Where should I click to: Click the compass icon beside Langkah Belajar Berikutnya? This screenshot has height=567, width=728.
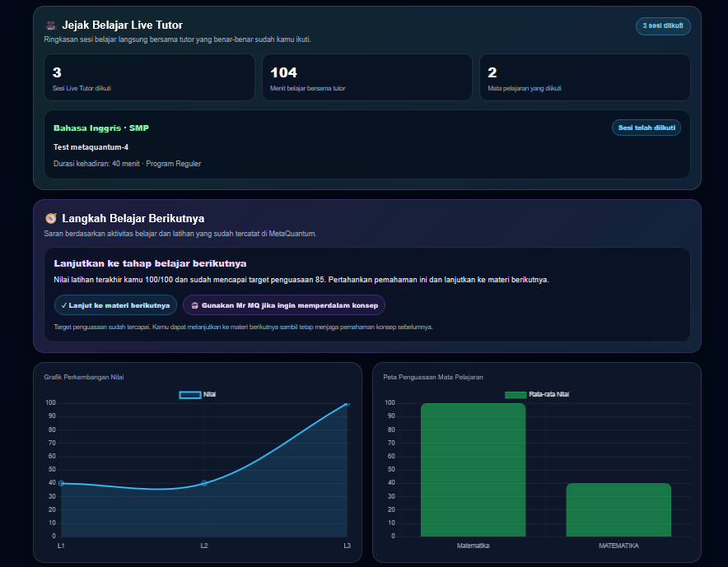coord(51,219)
